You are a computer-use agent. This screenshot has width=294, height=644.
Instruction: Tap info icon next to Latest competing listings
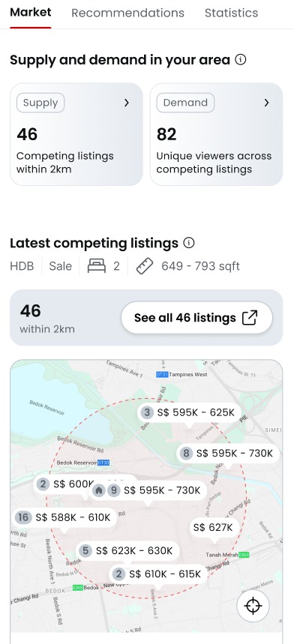click(x=189, y=243)
